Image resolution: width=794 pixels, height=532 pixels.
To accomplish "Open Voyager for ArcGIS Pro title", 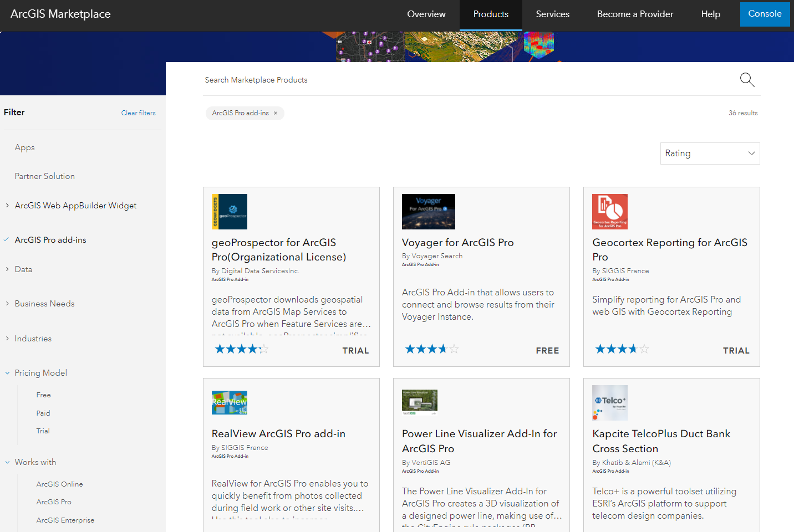I will click(x=458, y=243).
